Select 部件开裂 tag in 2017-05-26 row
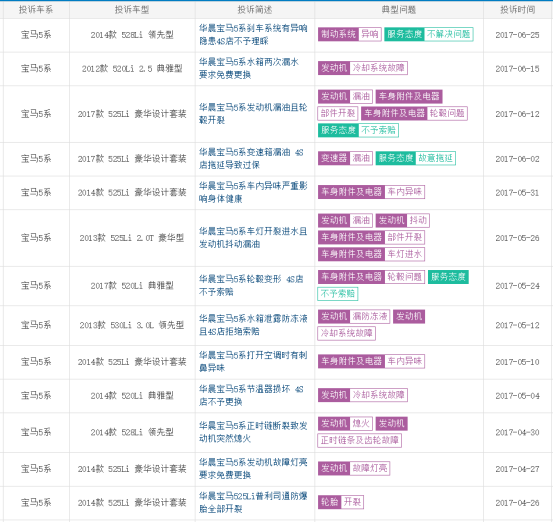Screen dimensions: 554x522 click(405, 237)
